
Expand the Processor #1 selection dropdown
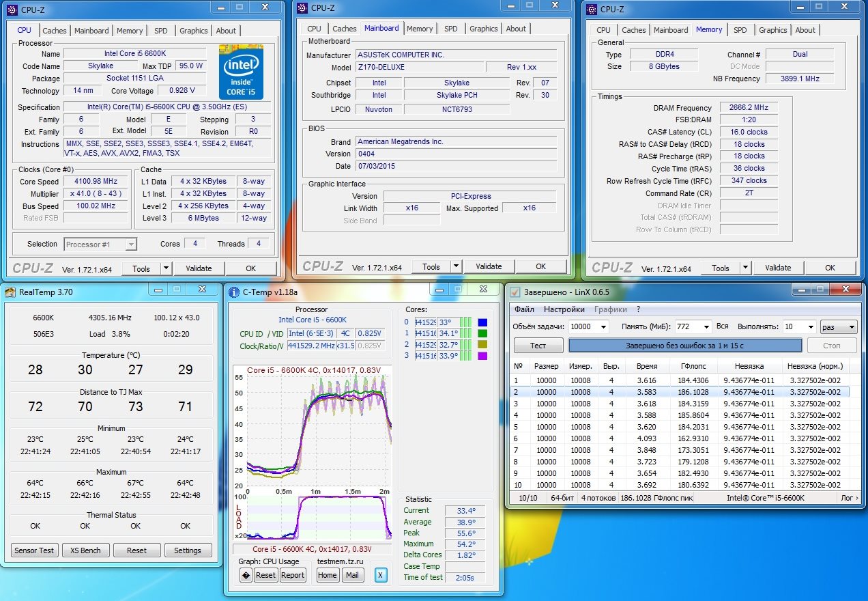[131, 244]
